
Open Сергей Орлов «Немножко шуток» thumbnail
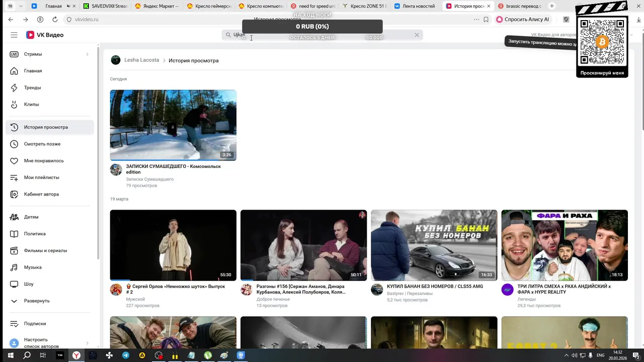point(173,245)
